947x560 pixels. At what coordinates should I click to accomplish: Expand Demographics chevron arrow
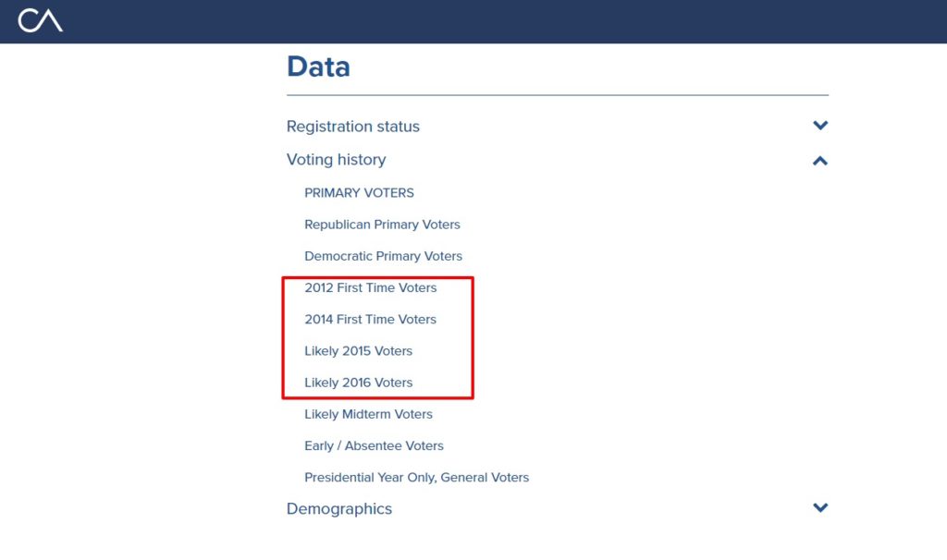[820, 507]
